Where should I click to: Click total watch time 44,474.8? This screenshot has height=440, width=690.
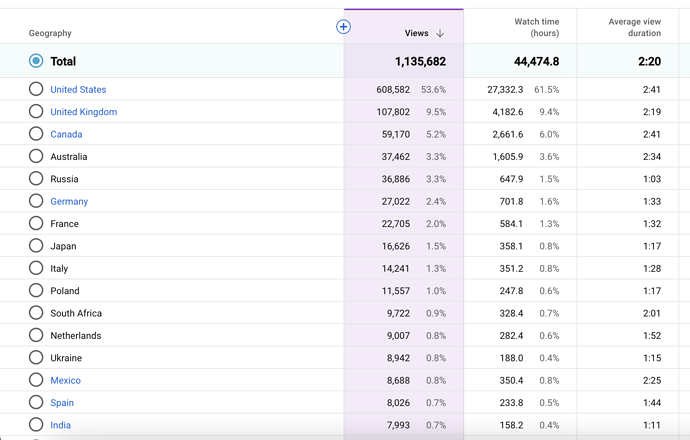coord(536,61)
